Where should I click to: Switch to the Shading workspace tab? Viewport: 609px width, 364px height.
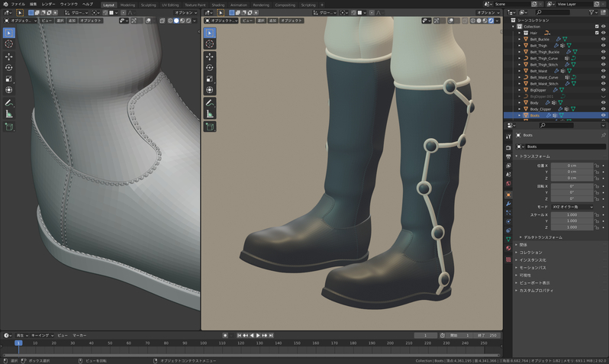pyautogui.click(x=218, y=5)
